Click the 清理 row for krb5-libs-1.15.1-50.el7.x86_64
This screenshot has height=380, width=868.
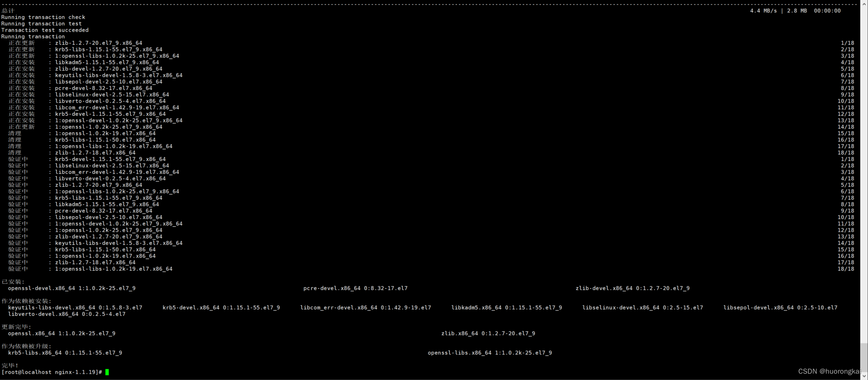pyautogui.click(x=431, y=140)
